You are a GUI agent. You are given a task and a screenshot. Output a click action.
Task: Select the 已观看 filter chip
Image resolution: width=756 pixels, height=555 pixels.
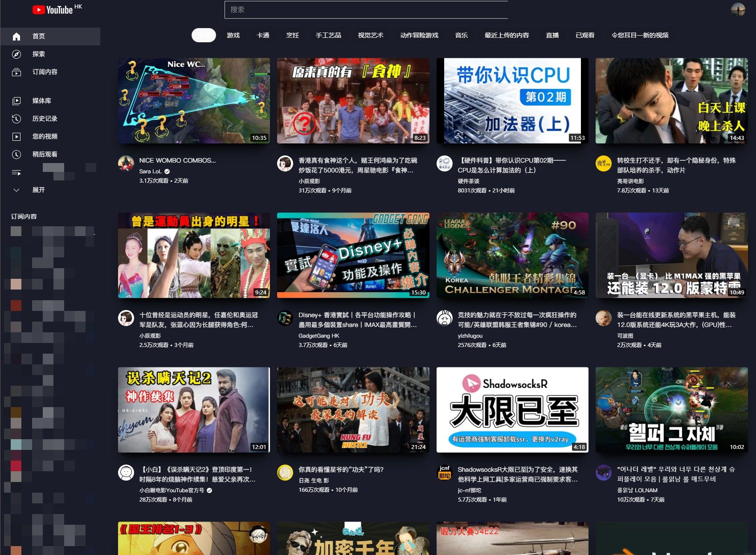click(585, 35)
